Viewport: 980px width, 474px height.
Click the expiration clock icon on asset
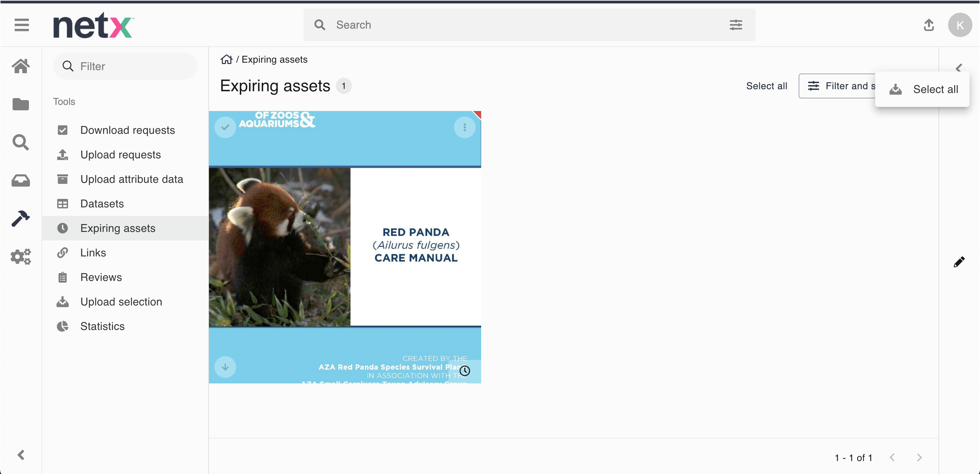[x=464, y=370]
